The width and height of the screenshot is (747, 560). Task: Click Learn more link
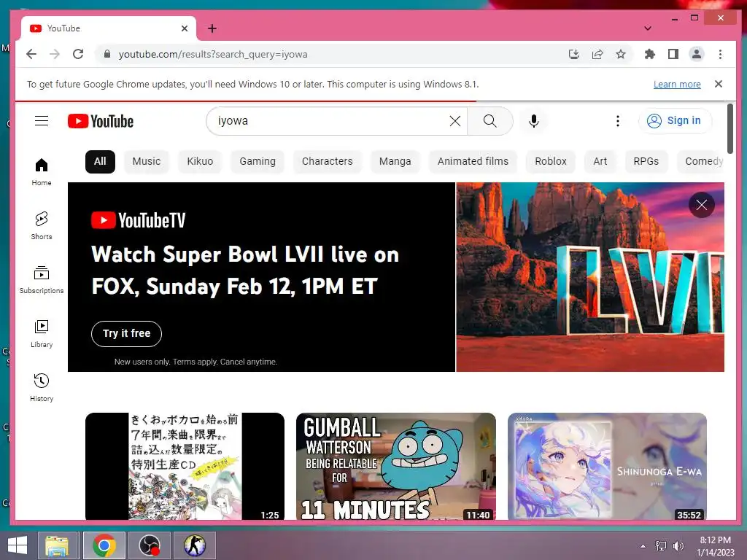coord(677,85)
